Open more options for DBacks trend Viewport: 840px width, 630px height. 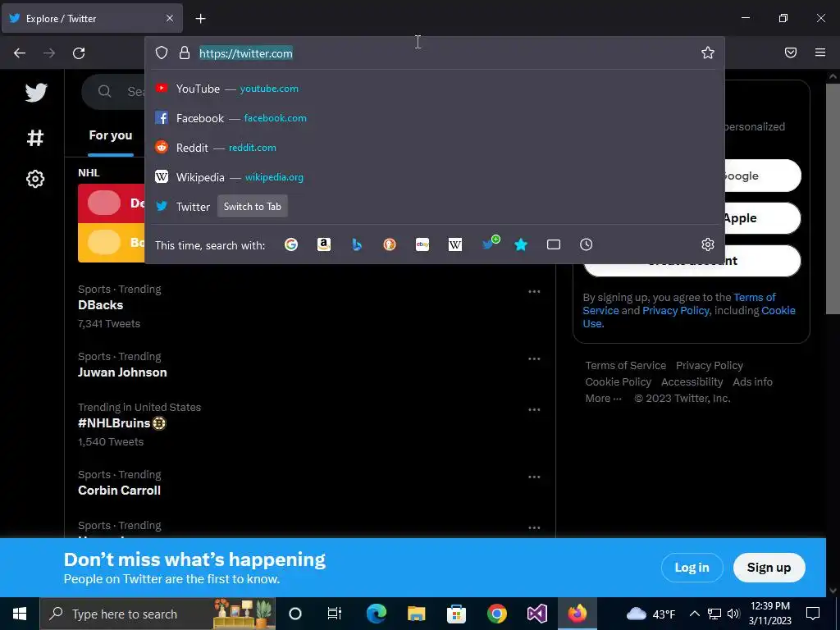[x=534, y=291]
